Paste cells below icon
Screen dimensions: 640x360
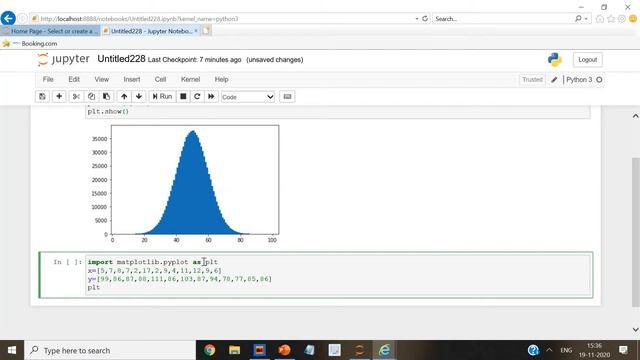point(107,97)
